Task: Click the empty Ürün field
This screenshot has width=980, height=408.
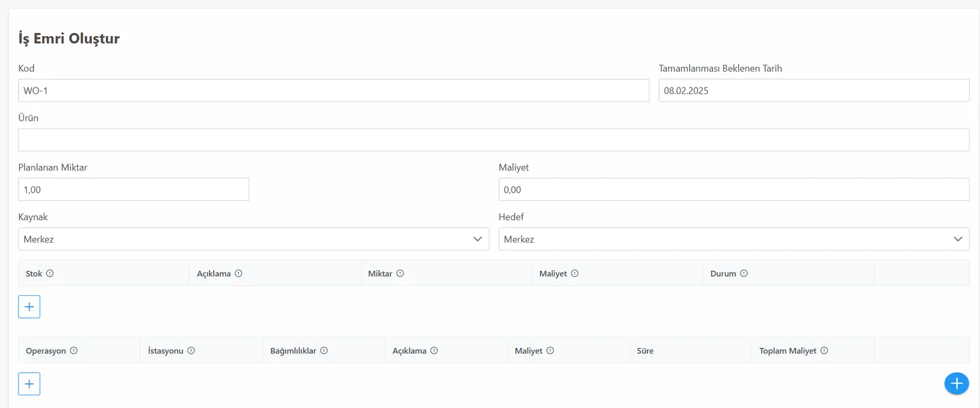Action: pos(494,140)
